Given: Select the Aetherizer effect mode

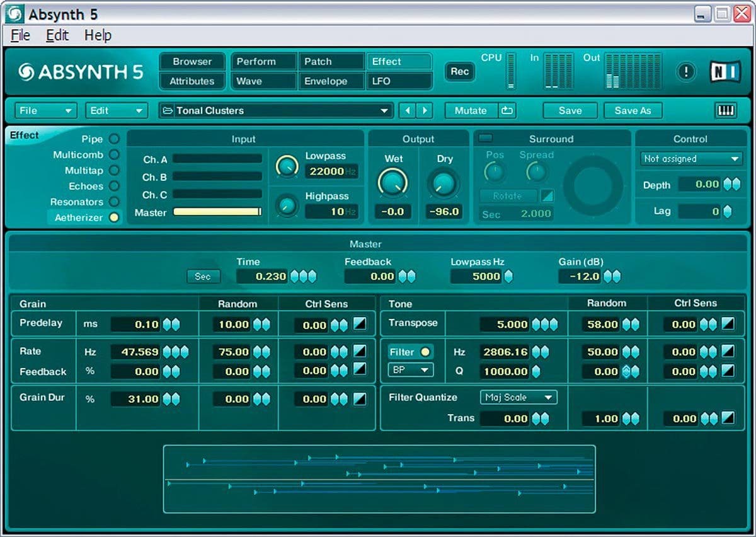Looking at the screenshot, I should point(113,217).
